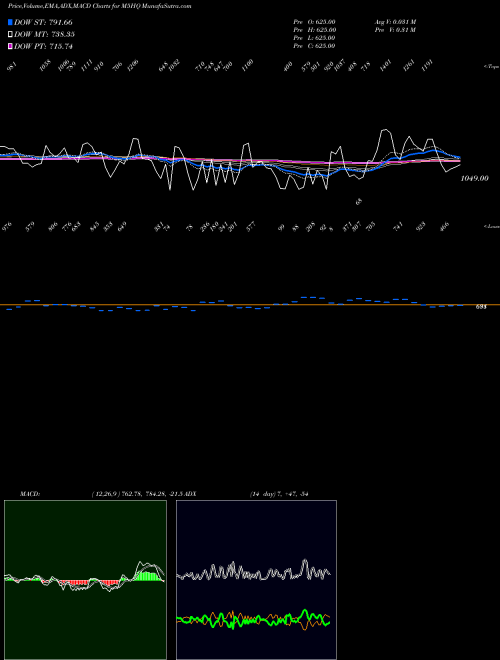Click the lows-row value 466 label
This screenshot has width=500, height=660.
tap(444, 227)
